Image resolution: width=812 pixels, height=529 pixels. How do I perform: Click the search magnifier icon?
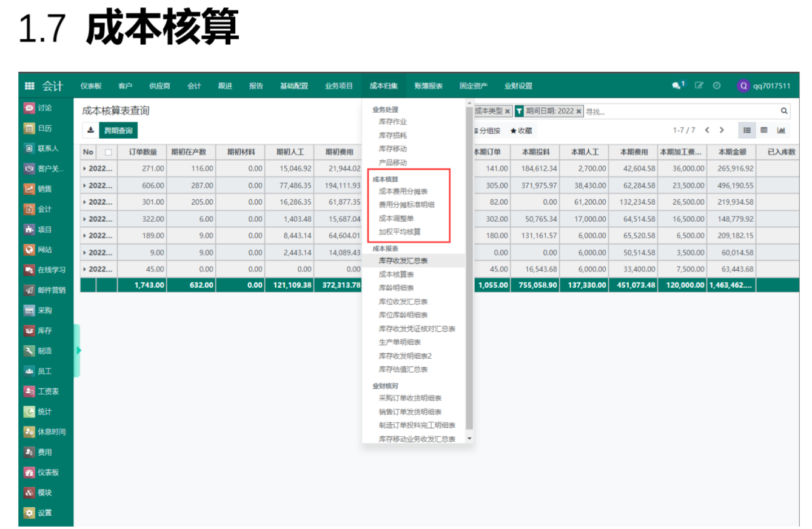coord(783,111)
